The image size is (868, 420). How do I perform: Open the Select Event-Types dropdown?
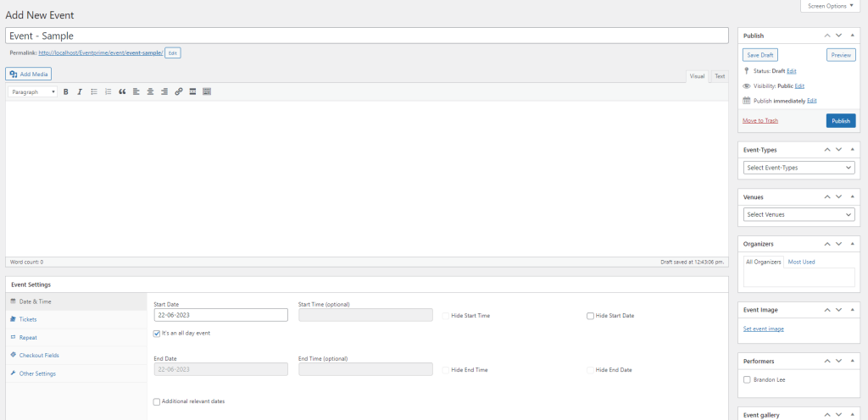[x=798, y=168]
